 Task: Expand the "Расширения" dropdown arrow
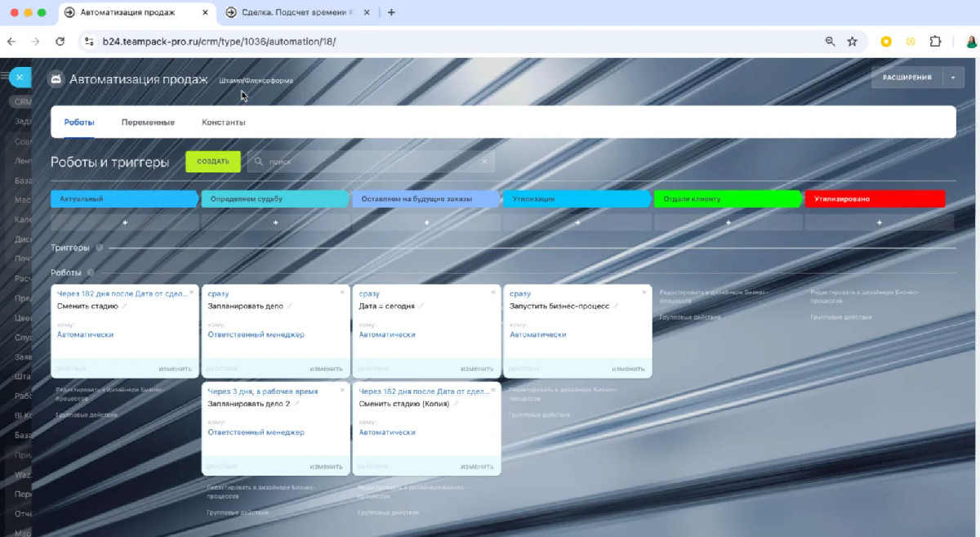[x=953, y=78]
